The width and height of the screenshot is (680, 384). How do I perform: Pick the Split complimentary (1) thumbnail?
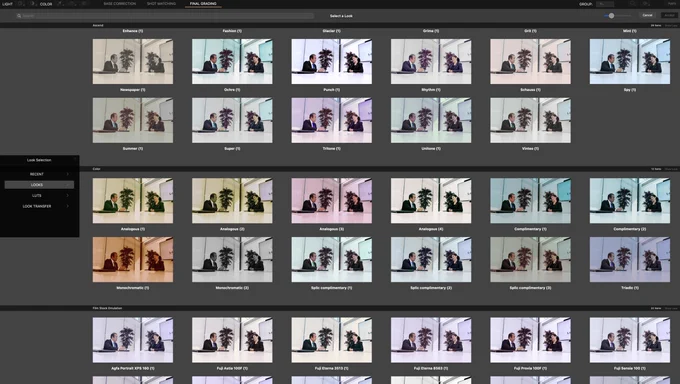331,259
